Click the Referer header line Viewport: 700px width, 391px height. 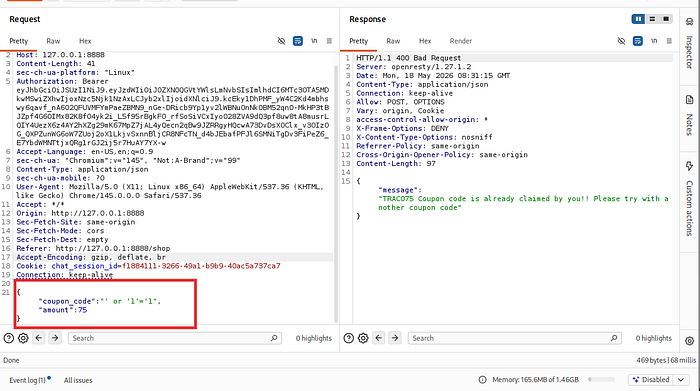[93, 249]
